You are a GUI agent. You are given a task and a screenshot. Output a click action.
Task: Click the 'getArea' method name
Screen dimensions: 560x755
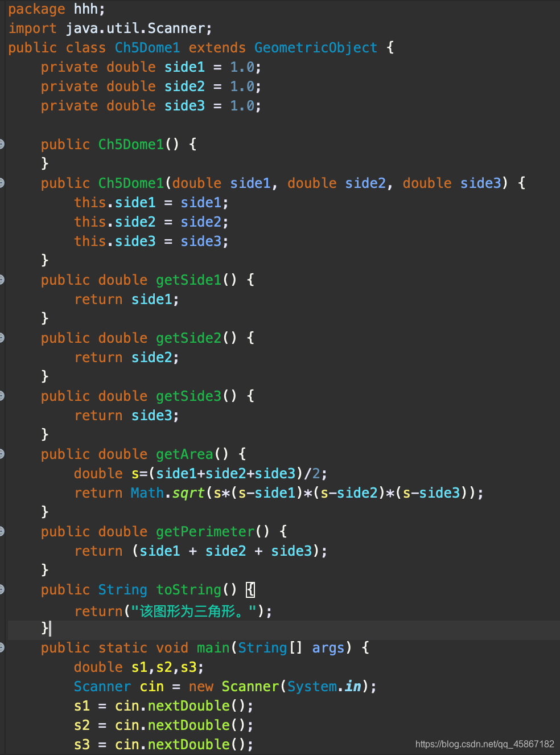tap(184, 454)
